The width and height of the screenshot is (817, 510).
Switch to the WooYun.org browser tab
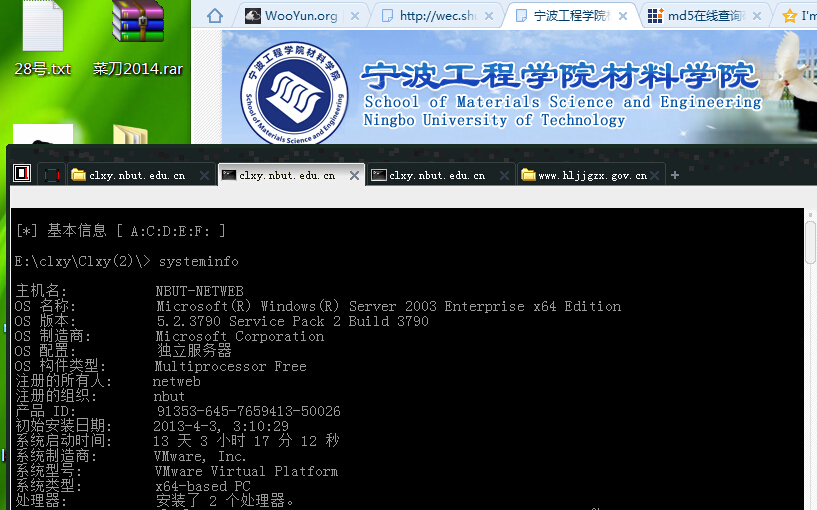coord(301,16)
